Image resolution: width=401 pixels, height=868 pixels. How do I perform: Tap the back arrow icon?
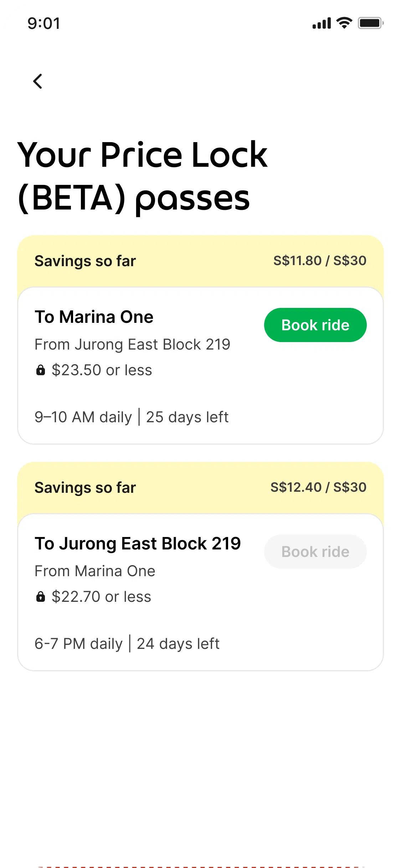point(38,81)
